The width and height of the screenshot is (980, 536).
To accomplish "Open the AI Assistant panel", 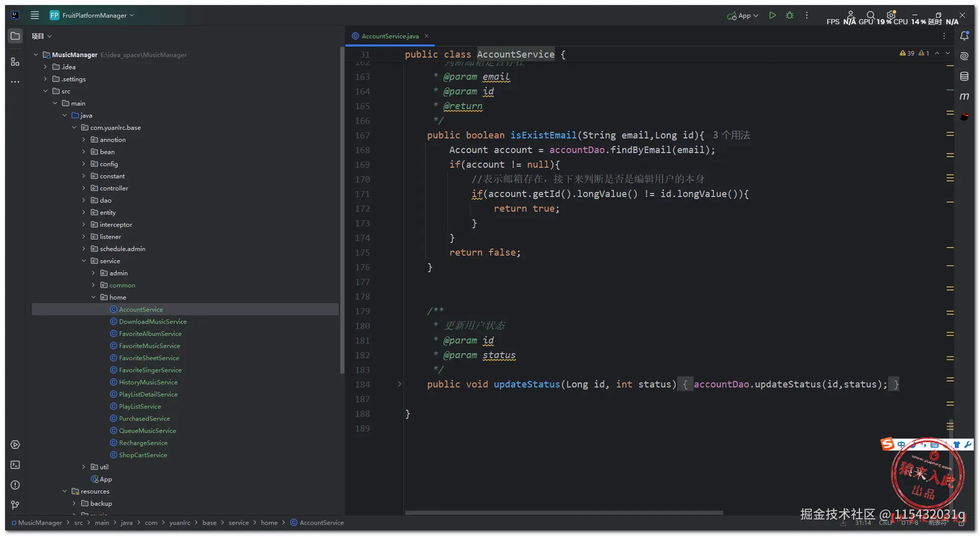I will tap(964, 56).
